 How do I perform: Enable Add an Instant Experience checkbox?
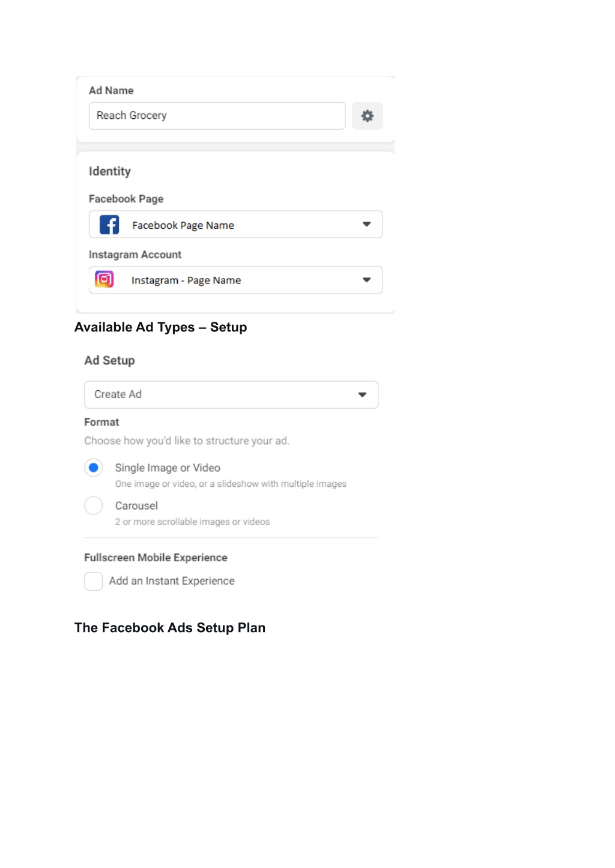[94, 581]
